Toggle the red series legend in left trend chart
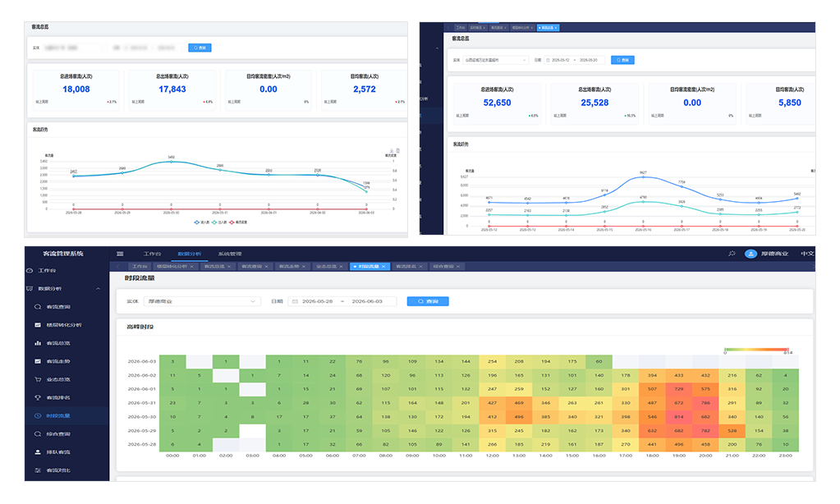This screenshot has width=840, height=504. click(x=238, y=222)
